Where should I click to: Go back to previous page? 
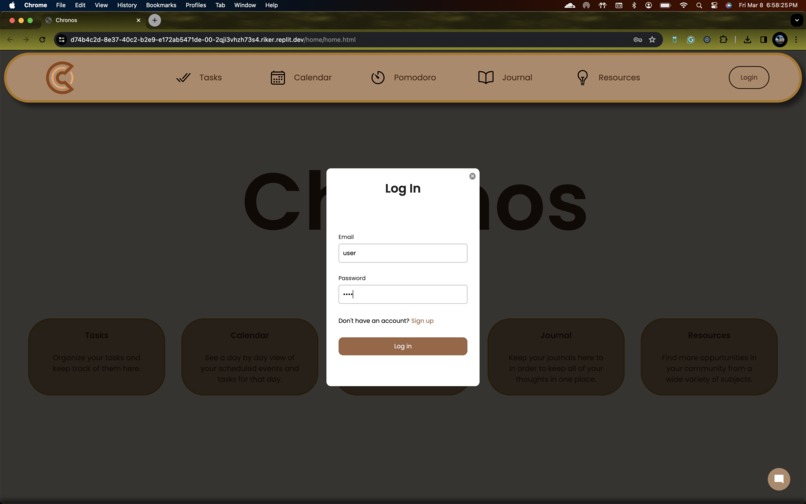coord(10,40)
